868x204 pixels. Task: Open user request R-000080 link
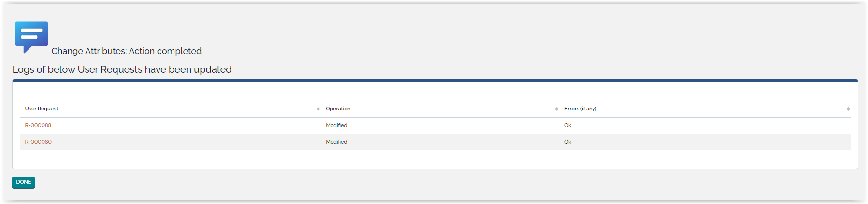(x=38, y=142)
